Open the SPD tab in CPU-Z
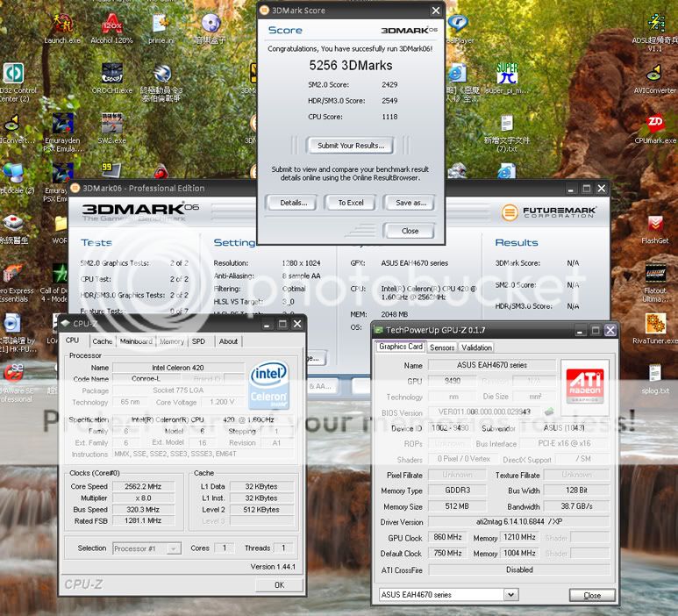 click(198, 341)
